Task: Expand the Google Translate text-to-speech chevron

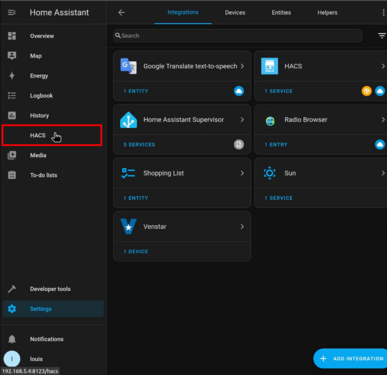Action: pos(242,66)
